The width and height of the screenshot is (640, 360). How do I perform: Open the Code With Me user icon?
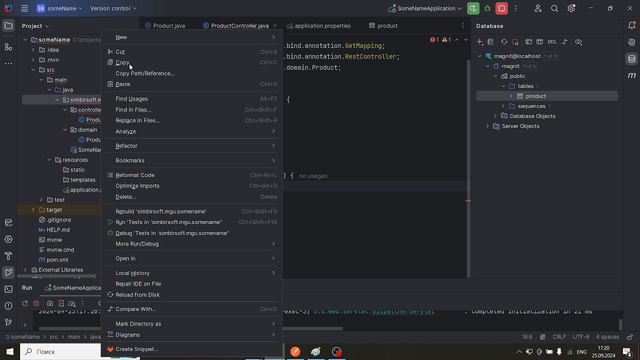point(538,8)
